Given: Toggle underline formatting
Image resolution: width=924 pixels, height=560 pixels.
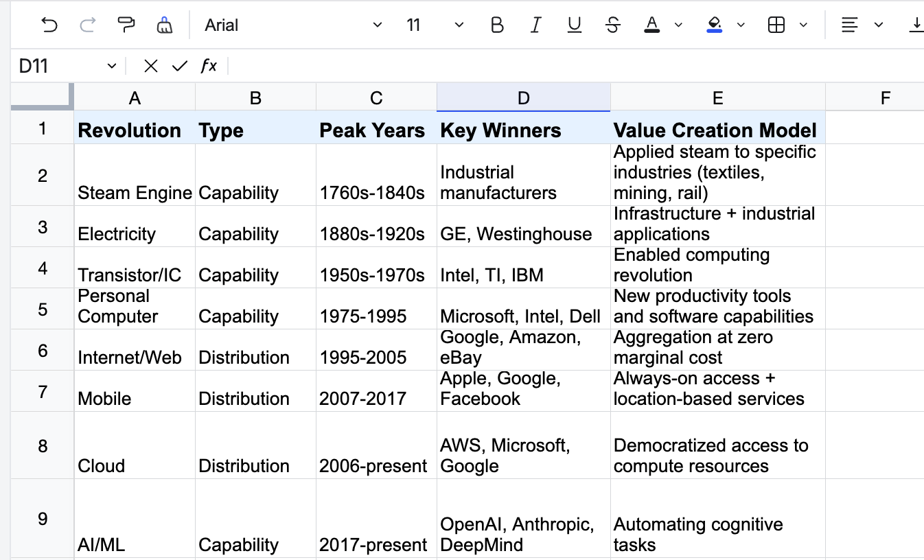Looking at the screenshot, I should [x=575, y=25].
